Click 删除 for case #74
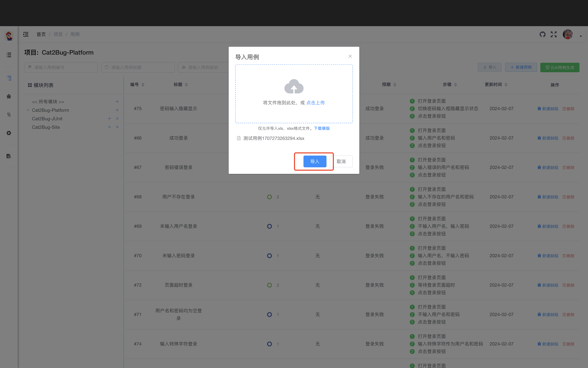Image resolution: width=588 pixels, height=368 pixels. click(x=568, y=344)
